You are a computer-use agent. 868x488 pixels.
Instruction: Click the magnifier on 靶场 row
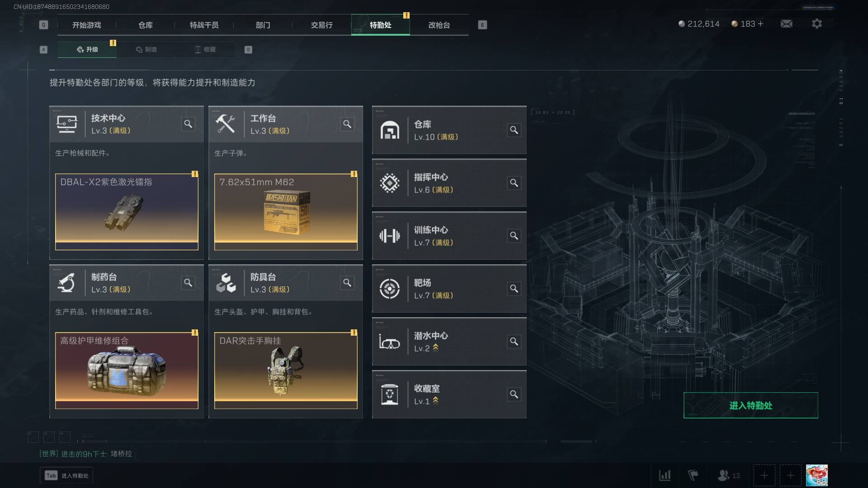click(x=514, y=289)
